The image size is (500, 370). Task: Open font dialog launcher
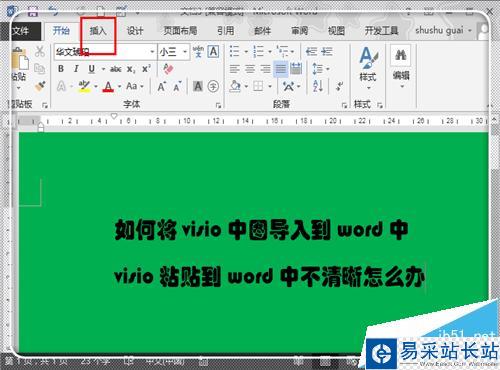(x=218, y=105)
